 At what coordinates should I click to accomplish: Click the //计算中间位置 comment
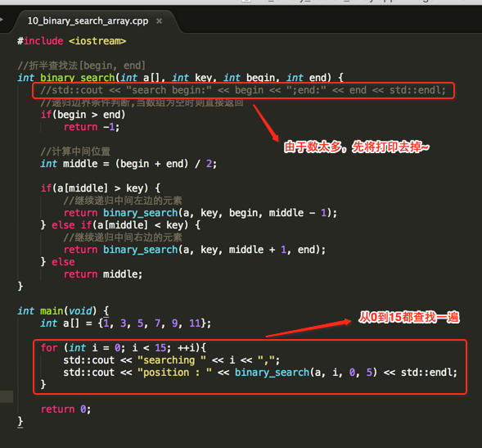coord(75,152)
